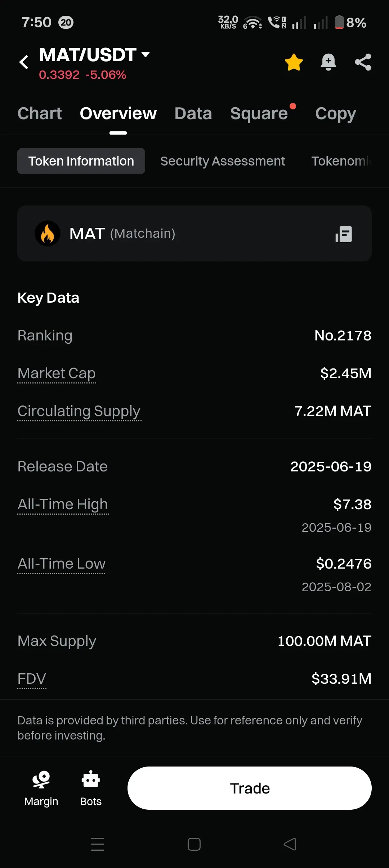Tap the Matchain flame logo

coord(48,234)
